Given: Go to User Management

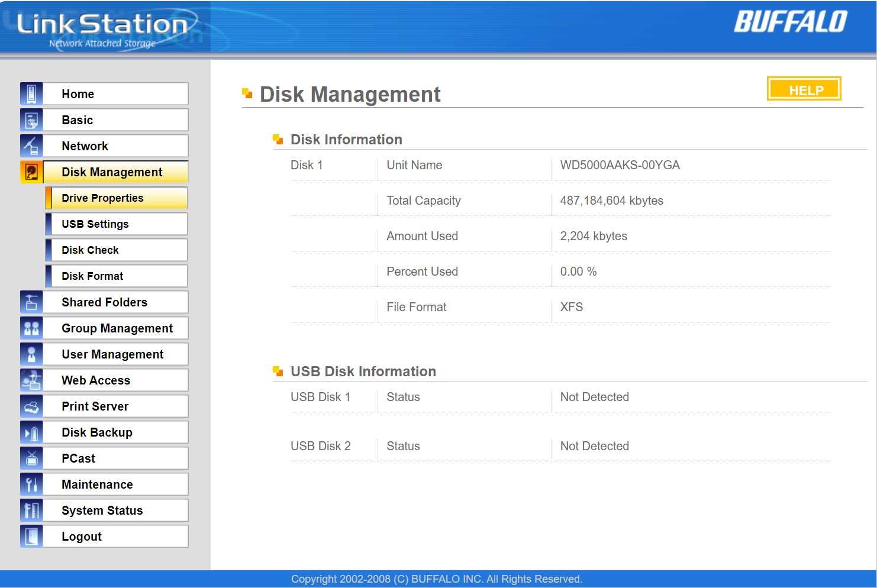Looking at the screenshot, I should tap(116, 354).
